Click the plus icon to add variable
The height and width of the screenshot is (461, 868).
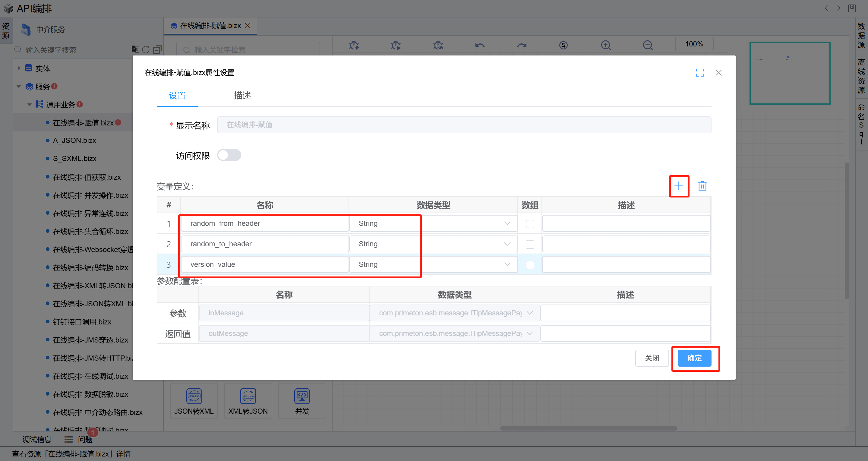[x=678, y=186]
